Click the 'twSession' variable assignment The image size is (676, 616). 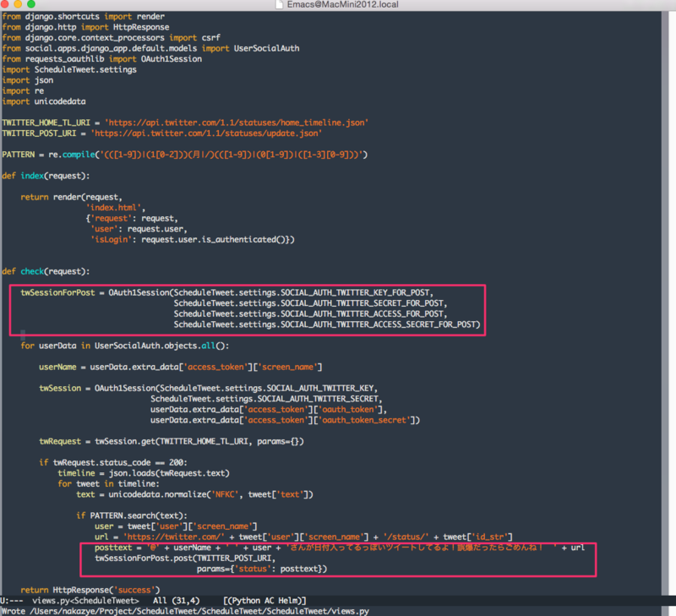[60, 388]
